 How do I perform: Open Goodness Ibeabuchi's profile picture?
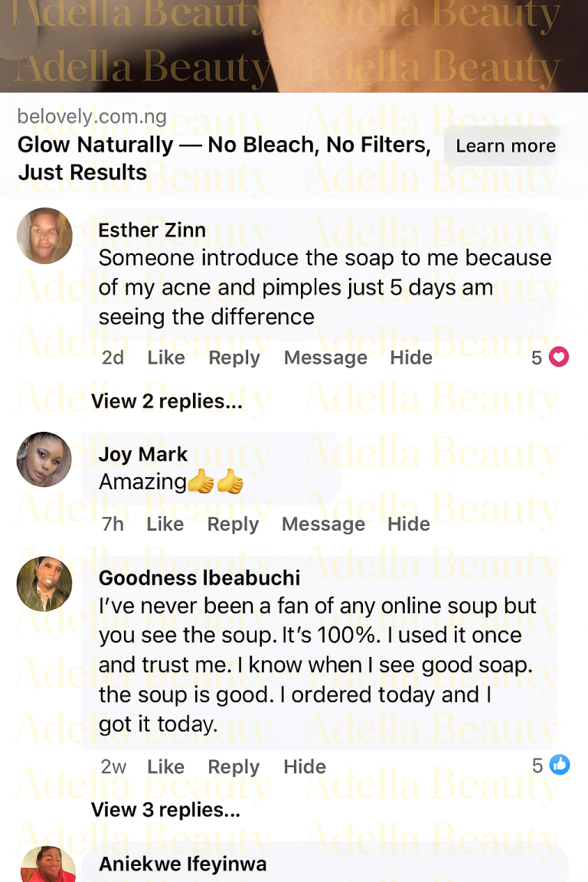pyautogui.click(x=44, y=583)
